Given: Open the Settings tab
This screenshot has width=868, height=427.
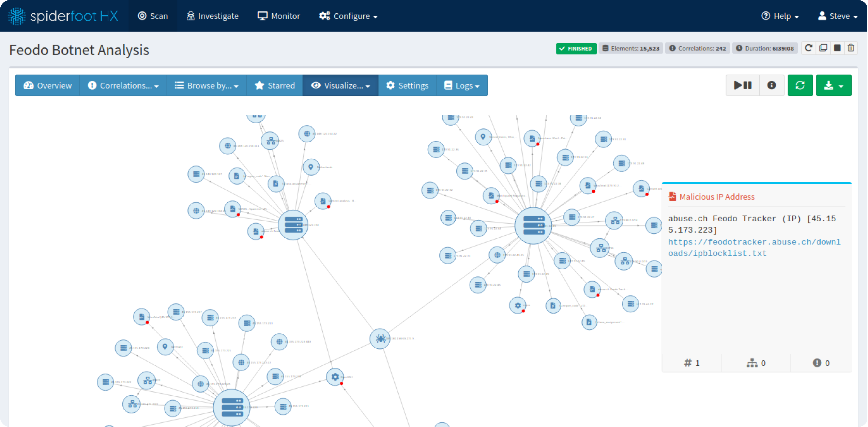Looking at the screenshot, I should [x=407, y=85].
